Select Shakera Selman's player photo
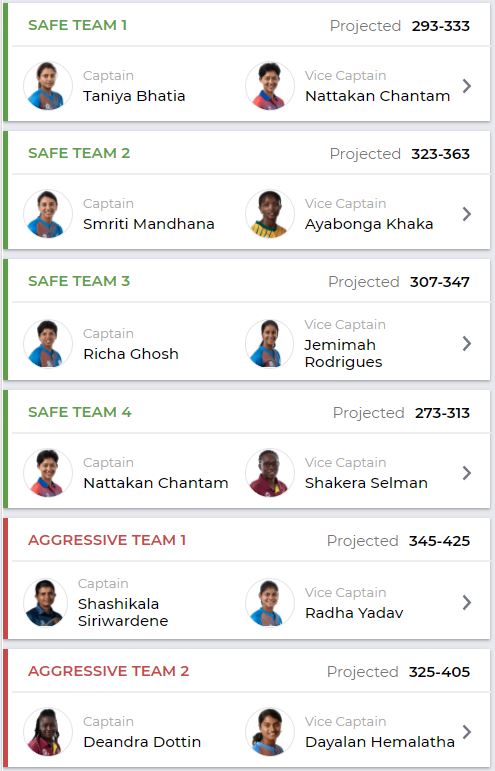Viewport: 495px width, 771px height. [270, 473]
